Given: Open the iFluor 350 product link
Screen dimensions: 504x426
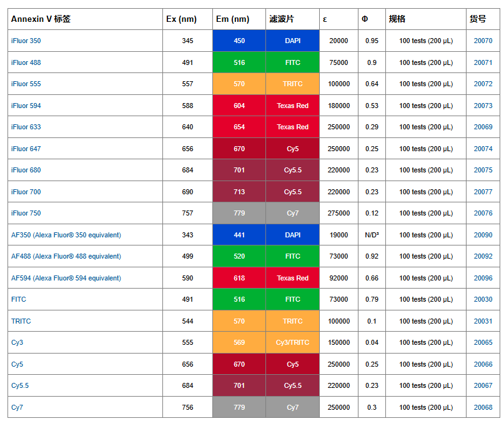Looking at the screenshot, I should (26, 41).
